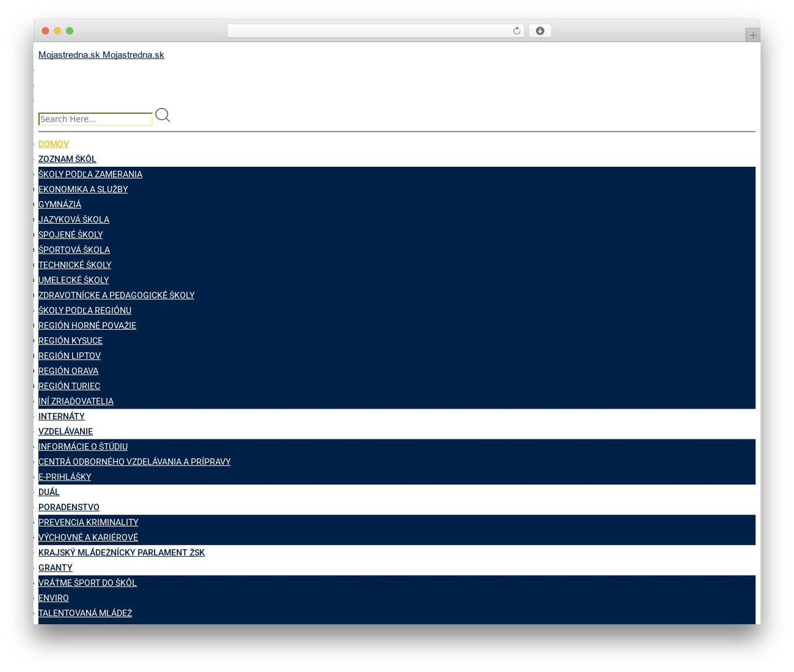Open REGIÓN TURIEC link
Viewport: 794px width, 672px height.
click(69, 386)
